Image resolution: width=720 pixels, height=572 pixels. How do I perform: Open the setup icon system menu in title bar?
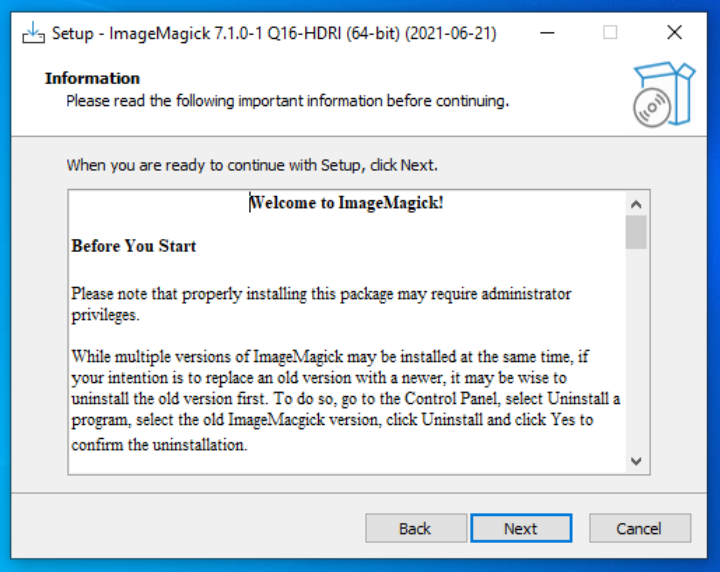(34, 33)
